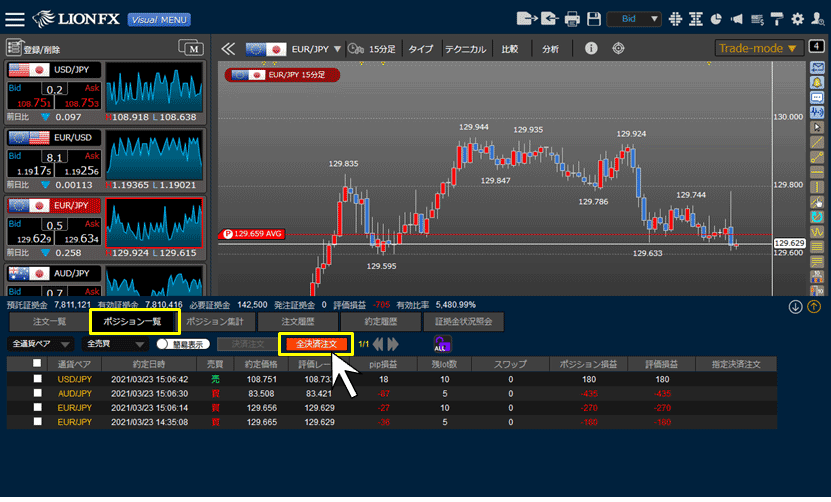The height and width of the screenshot is (502, 831).
Task: Toggle the 簡易表示 switch
Action: point(182,344)
